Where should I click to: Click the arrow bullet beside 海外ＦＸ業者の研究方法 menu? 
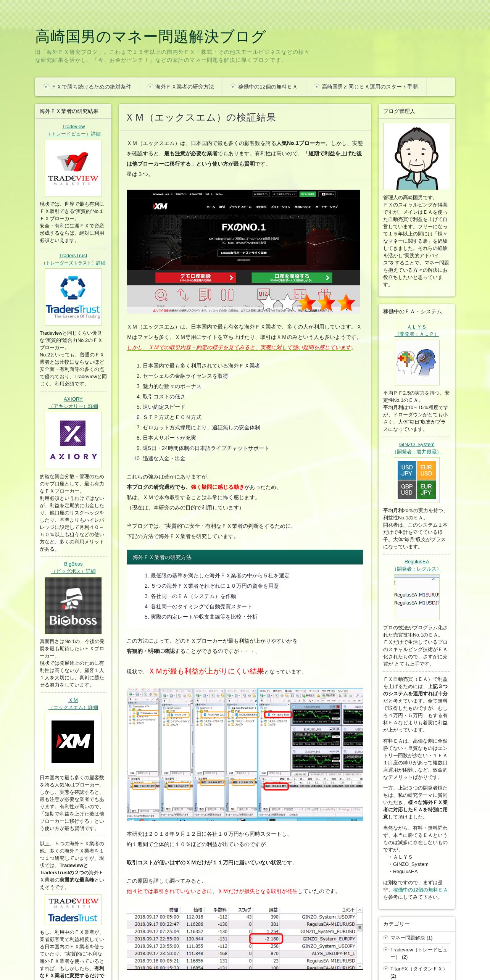(x=150, y=87)
